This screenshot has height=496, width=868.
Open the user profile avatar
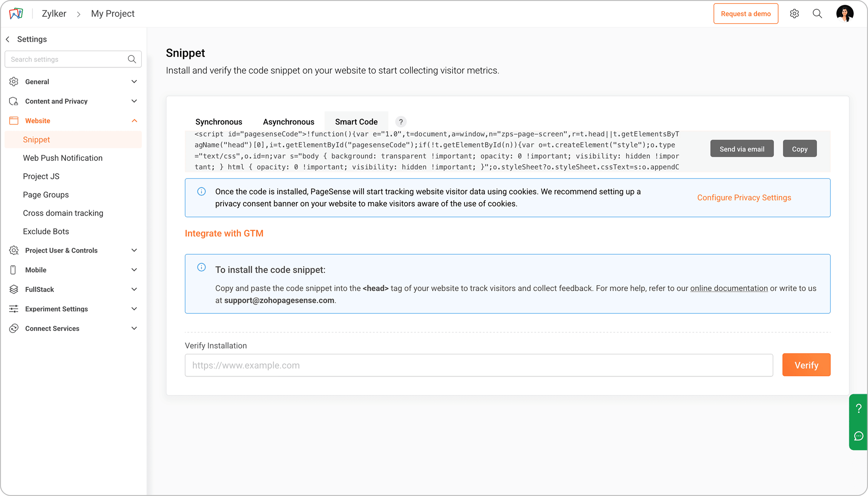pos(845,14)
